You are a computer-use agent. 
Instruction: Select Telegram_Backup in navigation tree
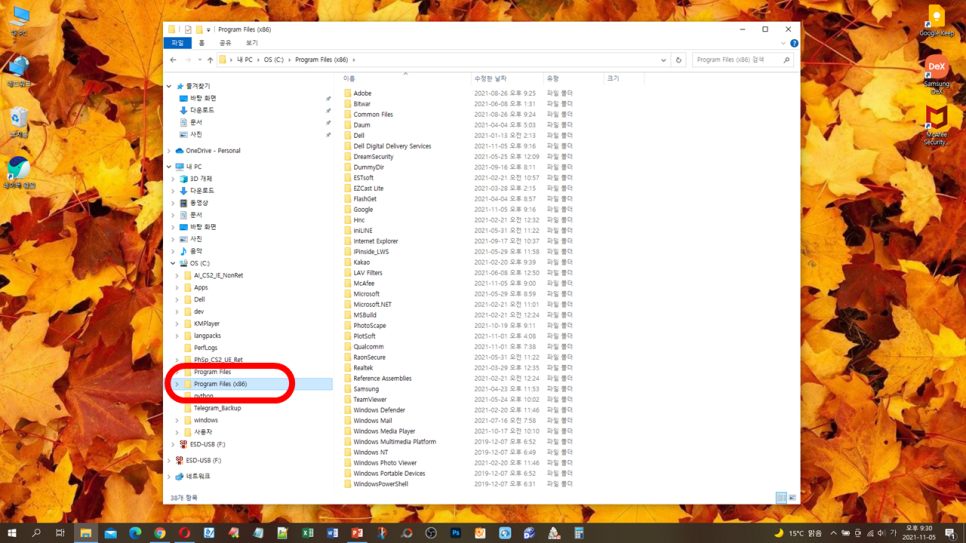pyautogui.click(x=217, y=408)
